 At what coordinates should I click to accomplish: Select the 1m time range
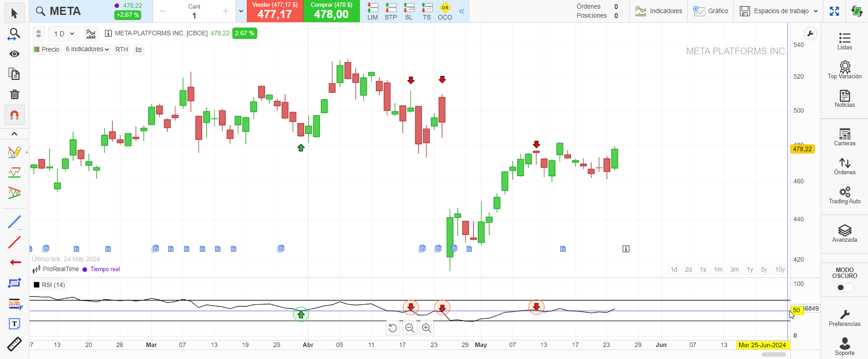tap(718, 269)
